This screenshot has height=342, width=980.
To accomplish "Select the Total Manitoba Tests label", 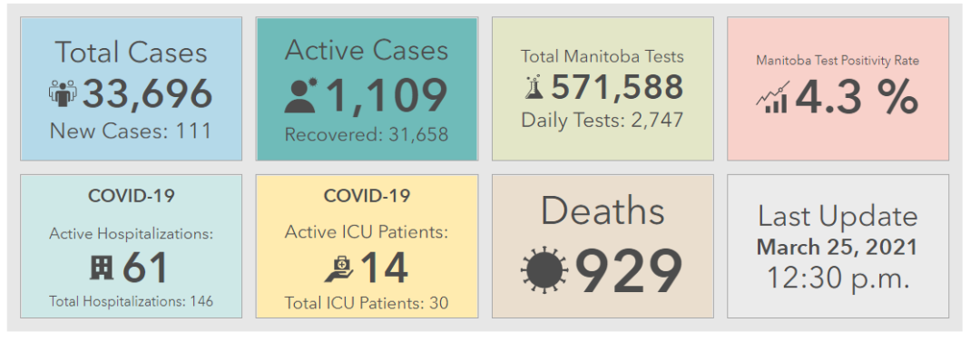I will coord(603,56).
